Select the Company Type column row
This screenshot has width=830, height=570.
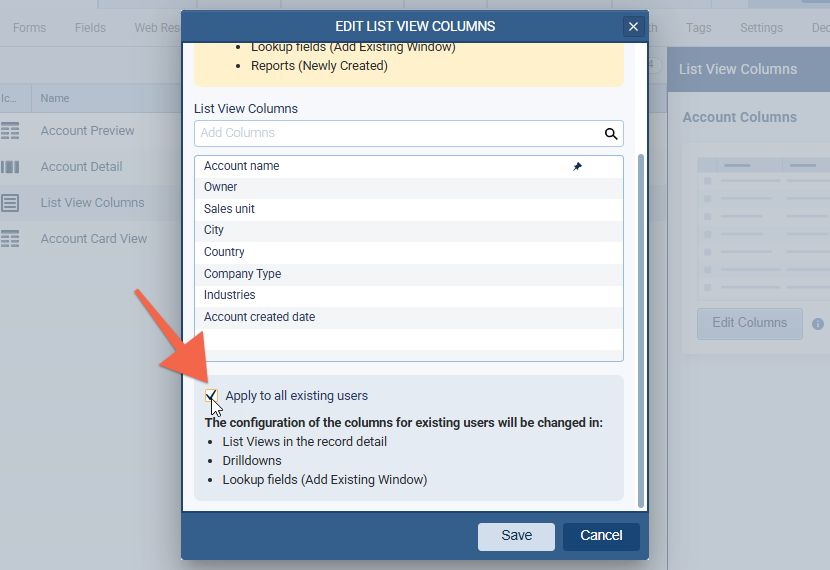click(242, 274)
